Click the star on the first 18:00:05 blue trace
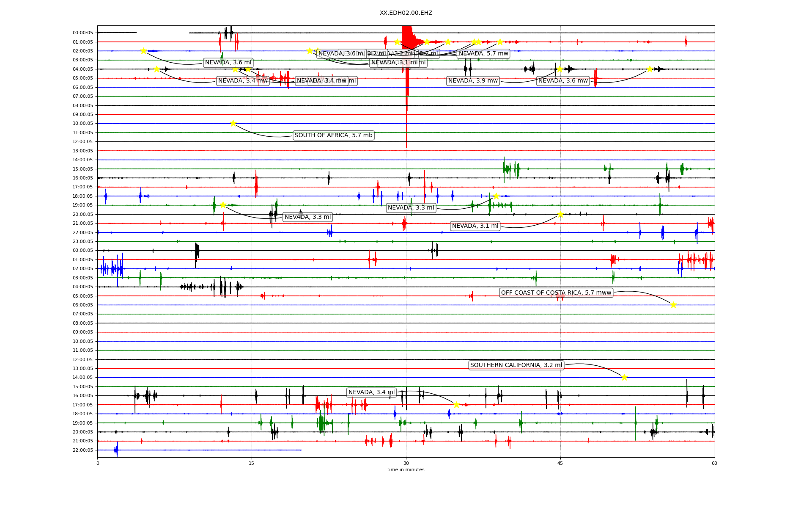The image size is (812, 508). click(496, 196)
